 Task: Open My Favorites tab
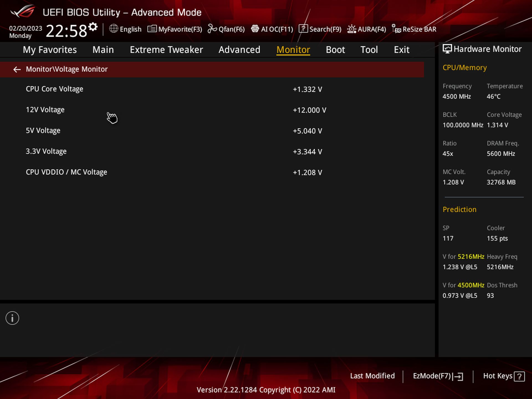click(50, 50)
